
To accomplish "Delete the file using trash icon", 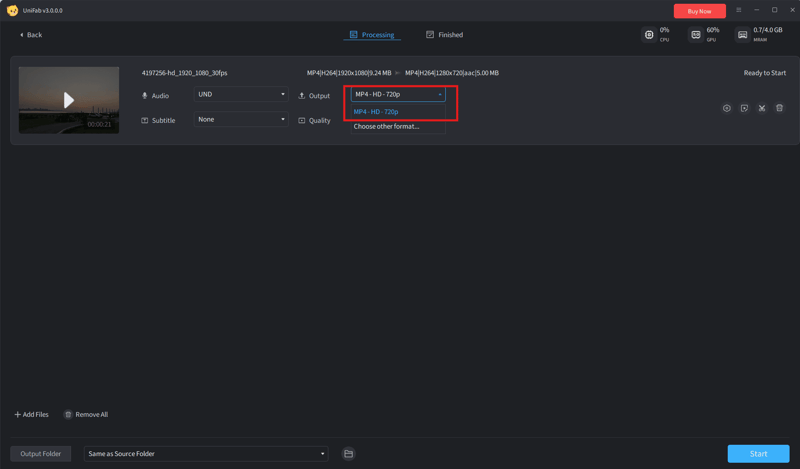I will (x=779, y=108).
